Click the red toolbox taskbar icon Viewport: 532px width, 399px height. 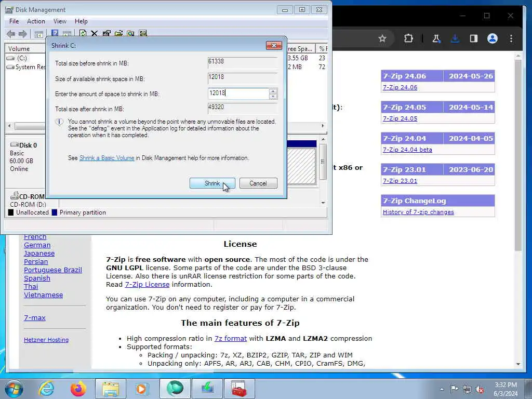click(x=238, y=389)
